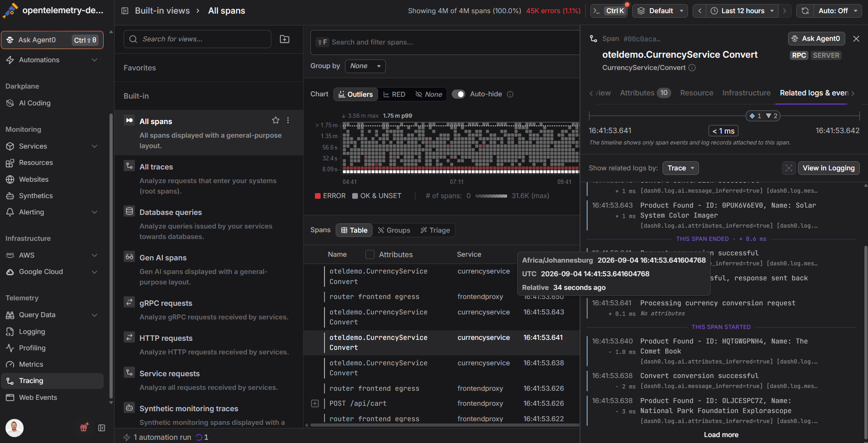Select Outliers chart mode
Screen dimensions: 868x443
(x=356, y=95)
